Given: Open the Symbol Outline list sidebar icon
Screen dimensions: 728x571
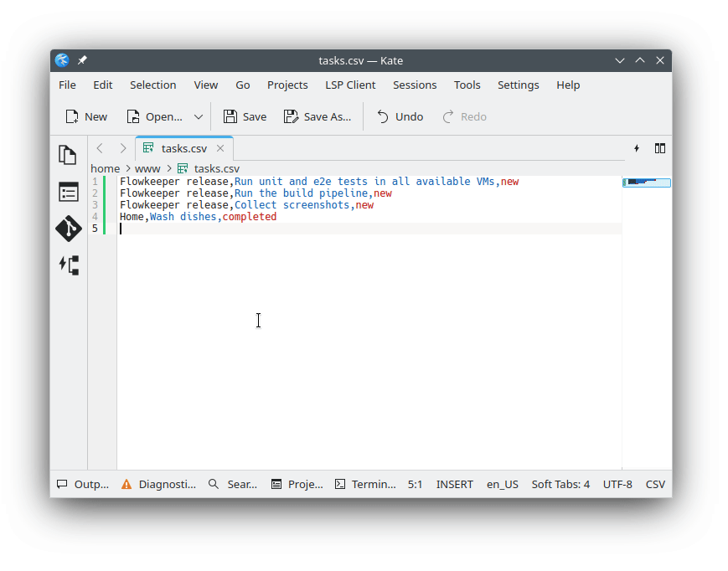Looking at the screenshot, I should click(x=68, y=192).
